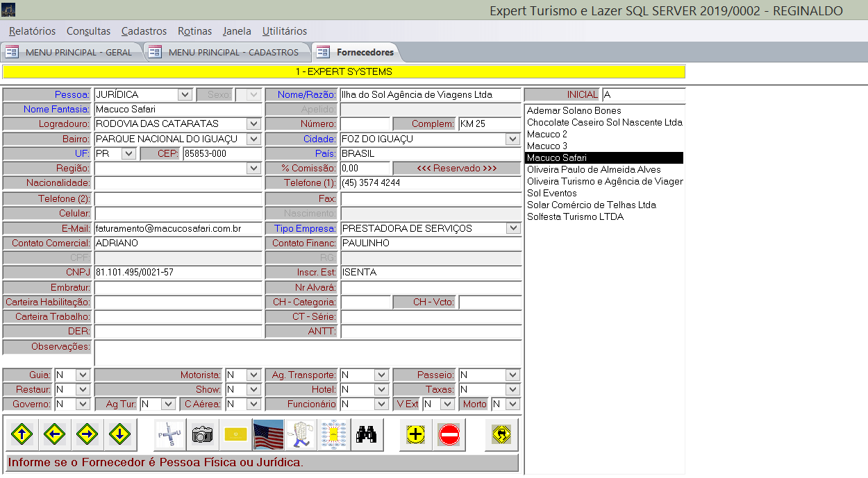Click the American flag icon
This screenshot has width=868, height=478.
268,435
